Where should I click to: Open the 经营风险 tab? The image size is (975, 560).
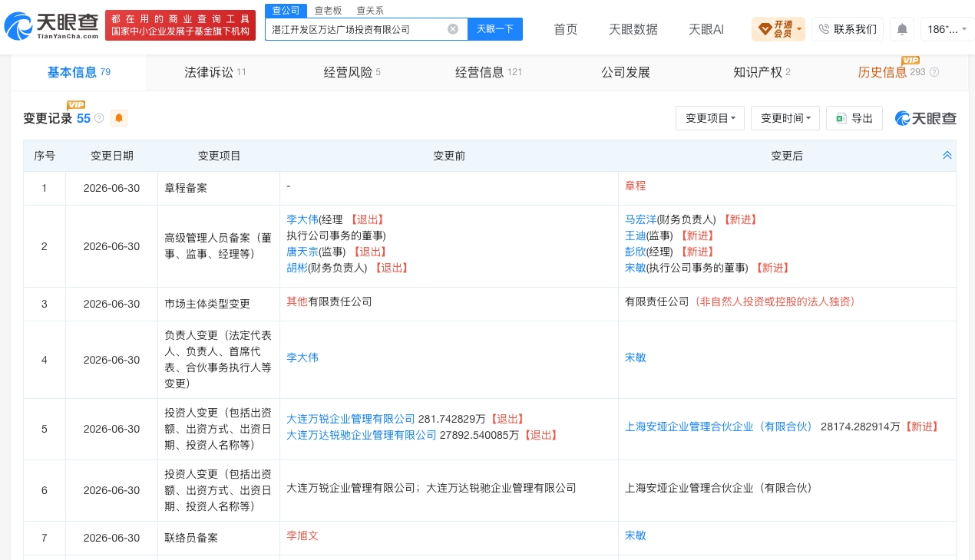coord(352,72)
